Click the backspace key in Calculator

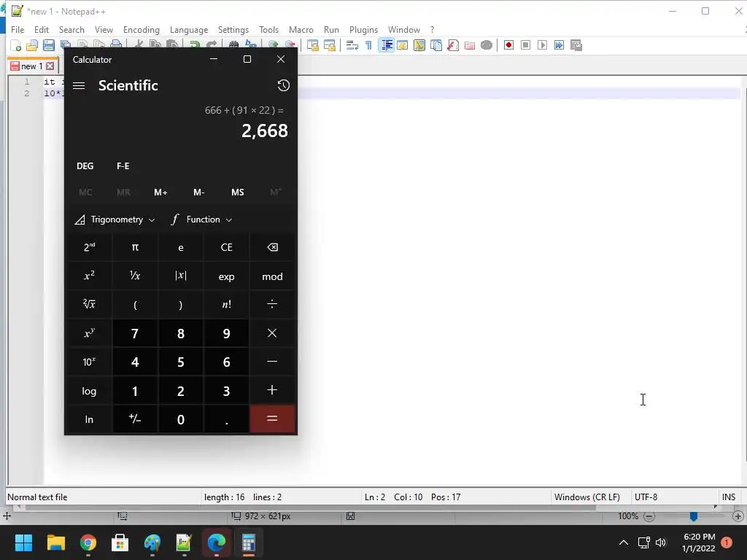[x=272, y=247]
